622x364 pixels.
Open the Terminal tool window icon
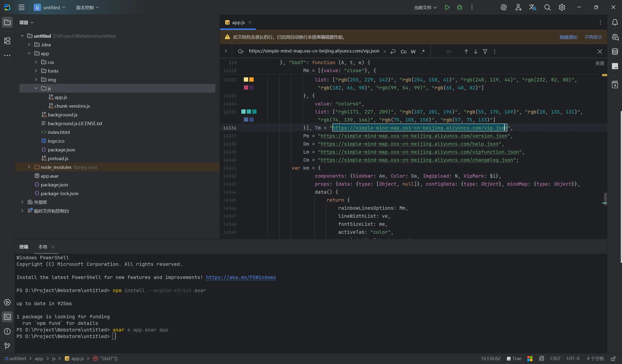(x=7, y=317)
